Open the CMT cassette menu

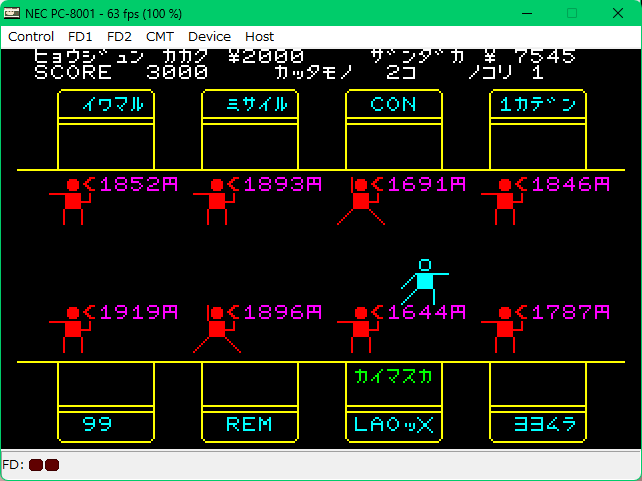pos(160,36)
